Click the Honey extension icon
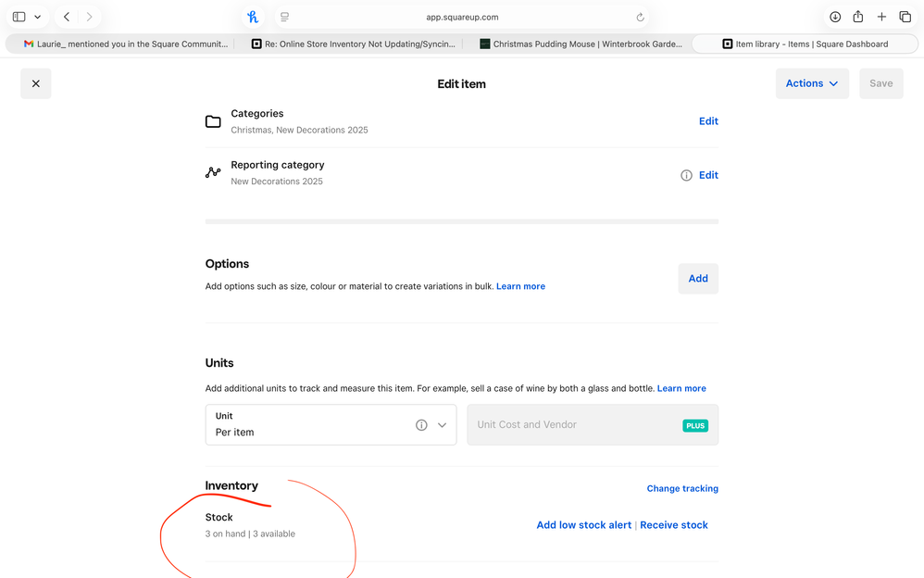 [253, 17]
